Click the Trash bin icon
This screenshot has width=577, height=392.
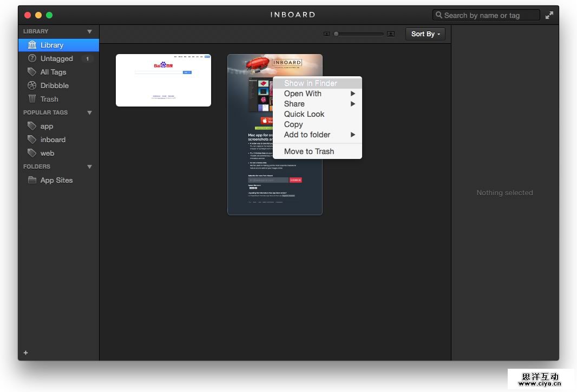pos(32,99)
